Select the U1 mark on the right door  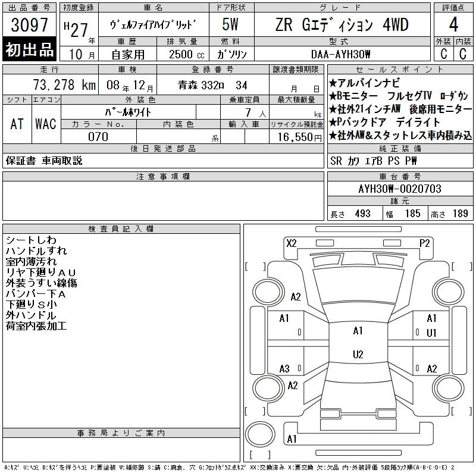[431, 333]
